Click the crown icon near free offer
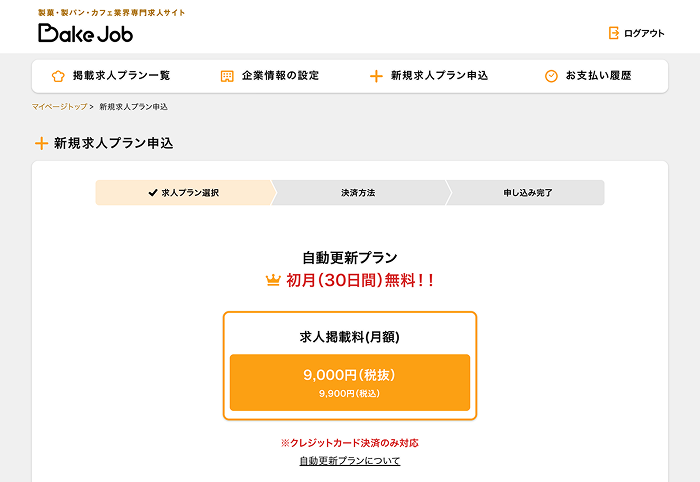700x482 pixels. point(273,280)
